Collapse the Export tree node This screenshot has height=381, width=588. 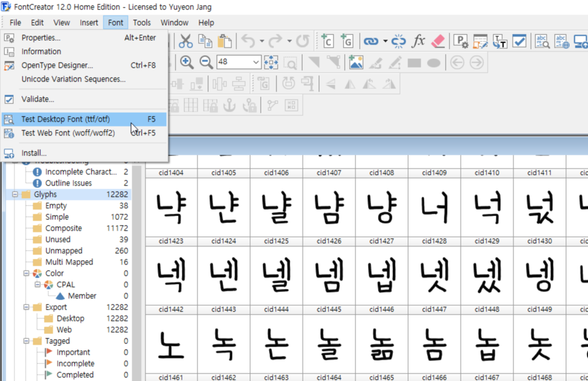coord(26,307)
